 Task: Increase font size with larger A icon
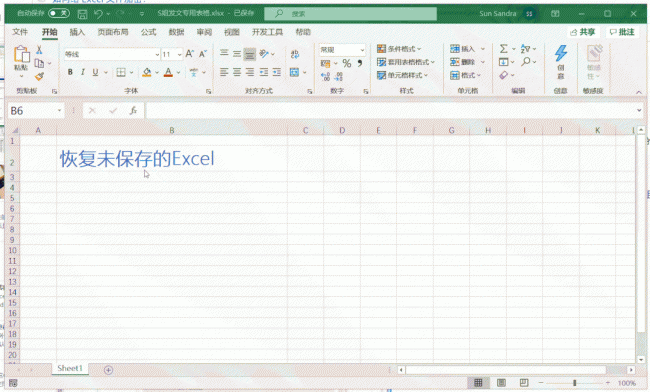[189, 54]
